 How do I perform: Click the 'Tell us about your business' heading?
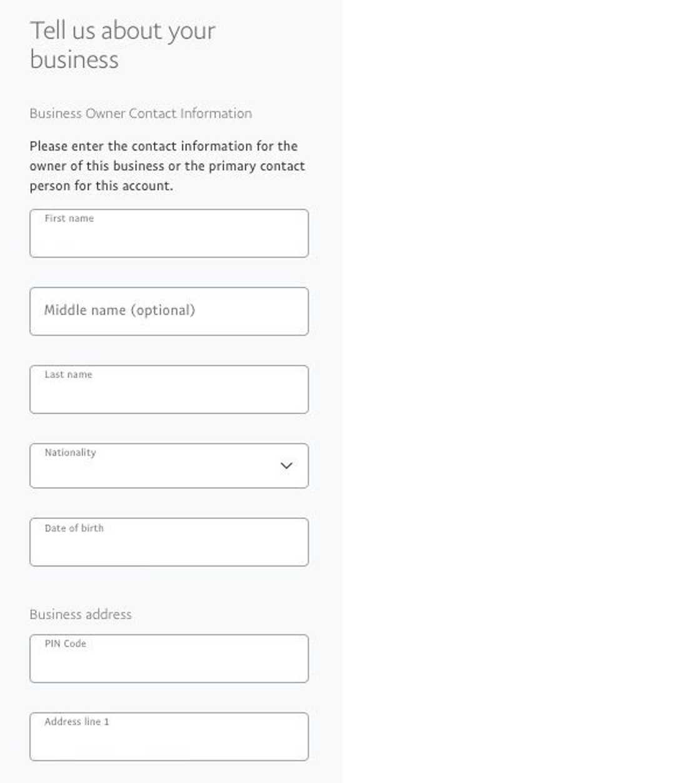coord(122,44)
